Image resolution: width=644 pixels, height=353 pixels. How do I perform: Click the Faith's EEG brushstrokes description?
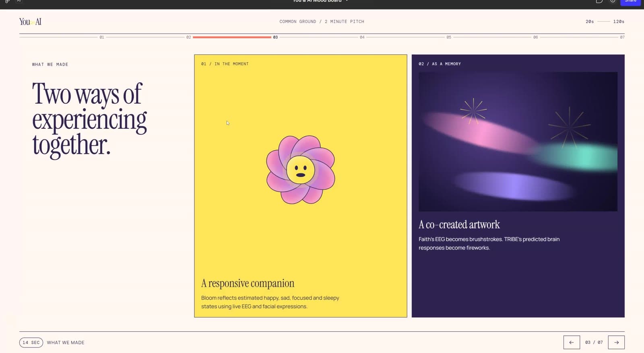tap(489, 243)
